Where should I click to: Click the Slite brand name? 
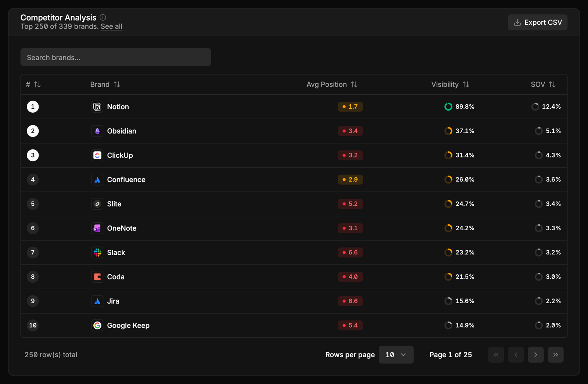pos(114,204)
